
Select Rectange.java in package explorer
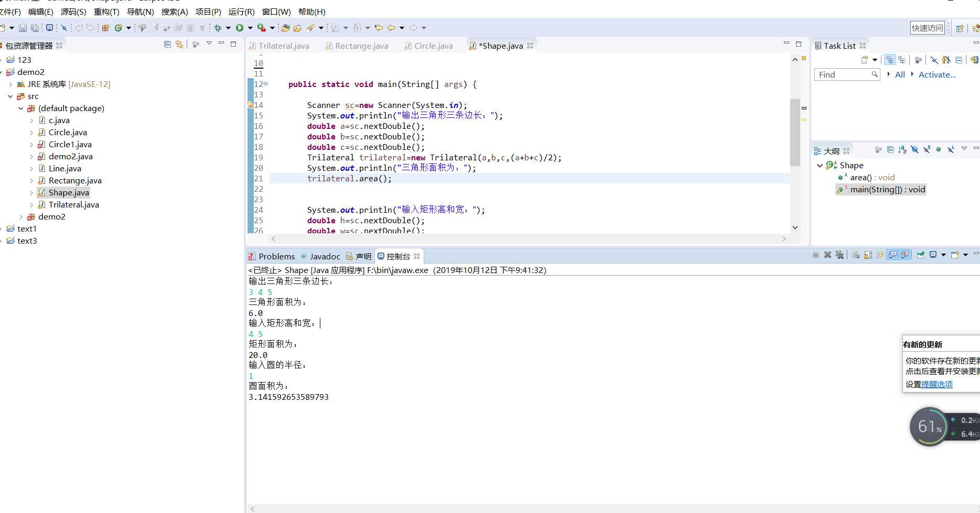[x=75, y=181]
